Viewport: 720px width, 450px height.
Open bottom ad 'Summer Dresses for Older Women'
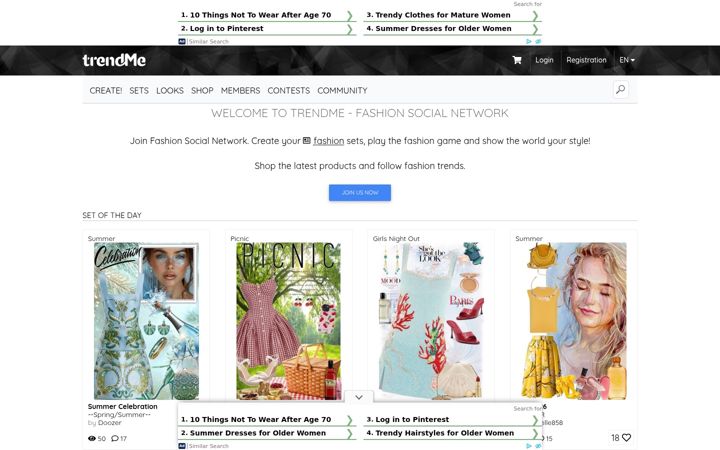(x=267, y=433)
